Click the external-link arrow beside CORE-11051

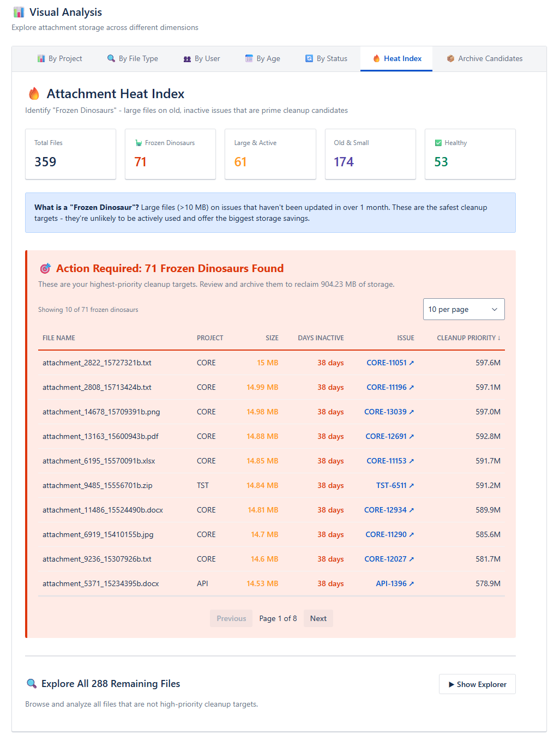click(412, 363)
